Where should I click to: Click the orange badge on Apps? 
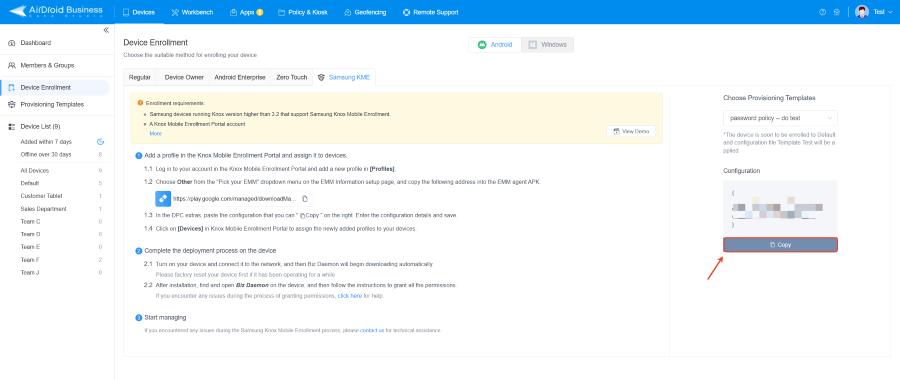click(259, 12)
